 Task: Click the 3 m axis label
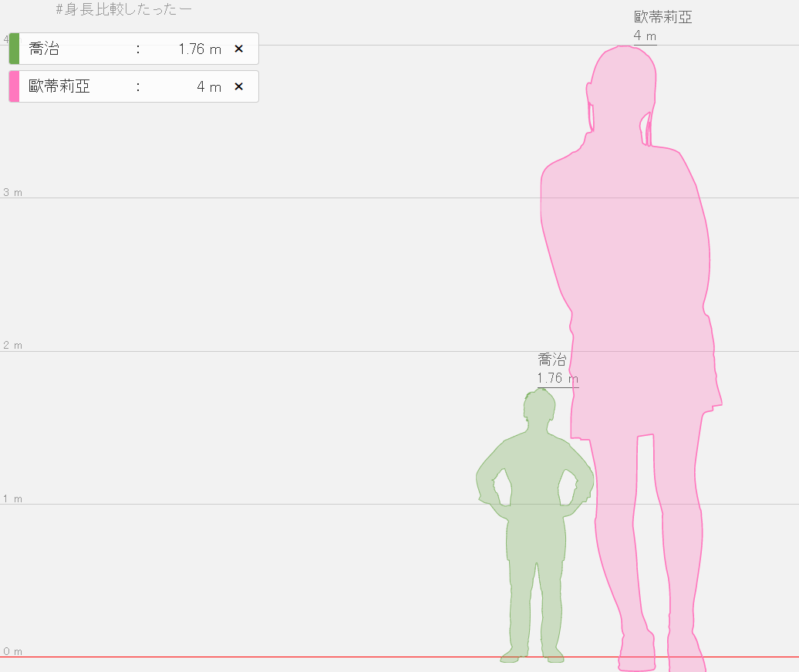[x=13, y=192]
